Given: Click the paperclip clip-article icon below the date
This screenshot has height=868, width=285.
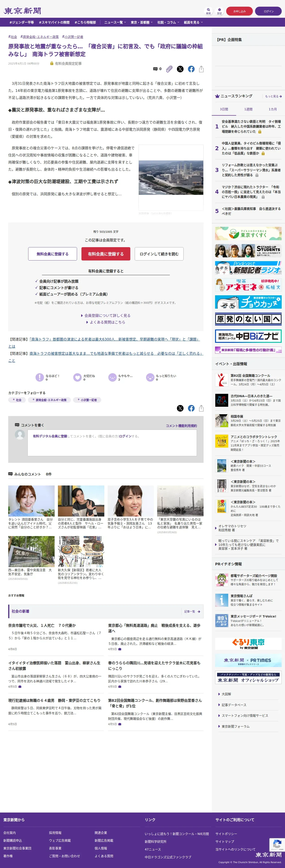Looking at the screenshot, I should [x=169, y=69].
